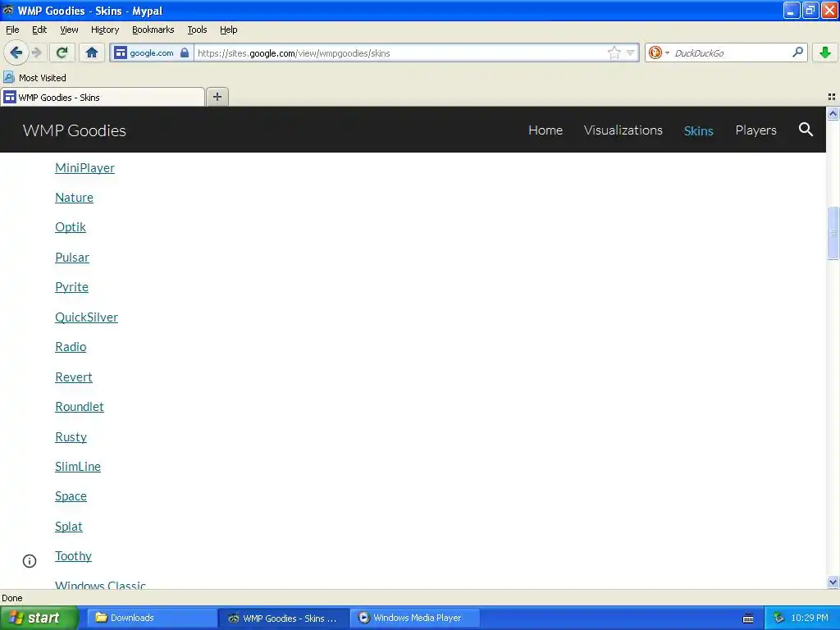This screenshot has height=630, width=840.
Task: Click the vertical scrollbar thumb
Action: (833, 232)
